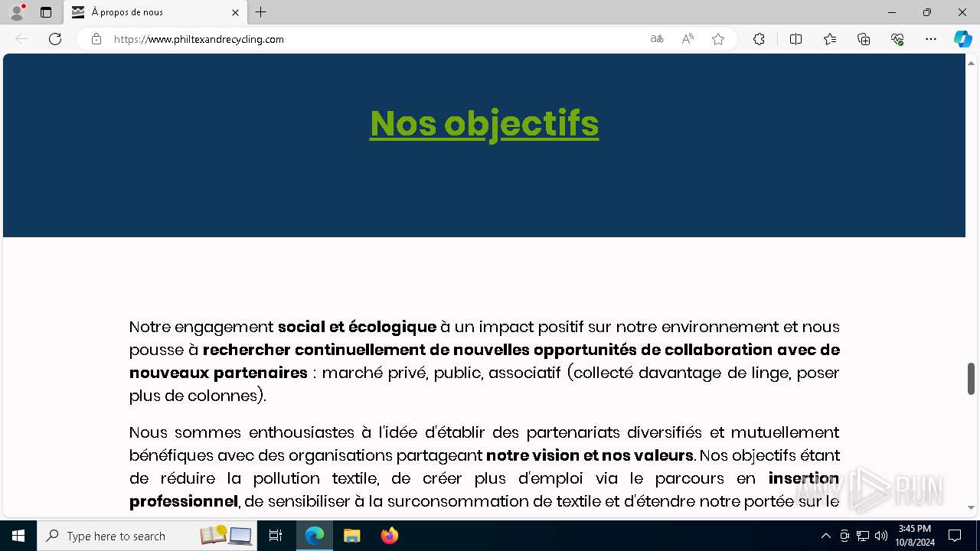Click the bold text 'social et écologique'
This screenshot has height=551, width=980.
click(x=357, y=327)
